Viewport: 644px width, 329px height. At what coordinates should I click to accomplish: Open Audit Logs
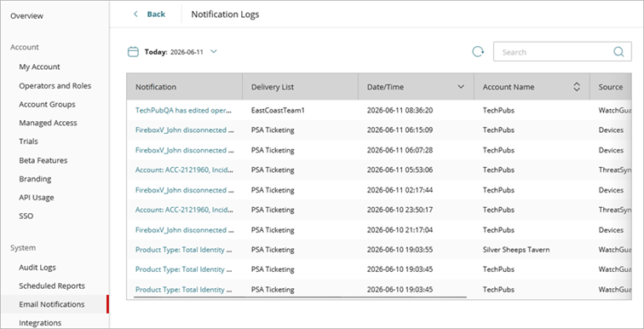(x=37, y=268)
